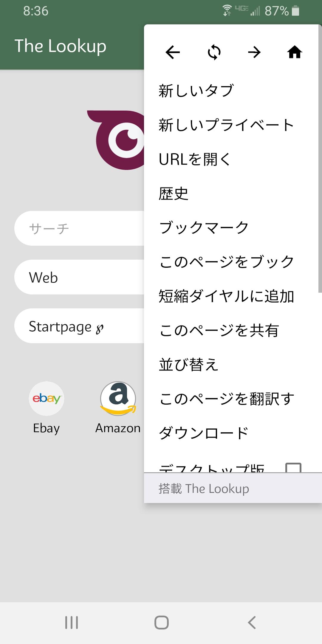Tap the forward arrow in browser menu
This screenshot has height=644, width=322.
coord(254,52)
